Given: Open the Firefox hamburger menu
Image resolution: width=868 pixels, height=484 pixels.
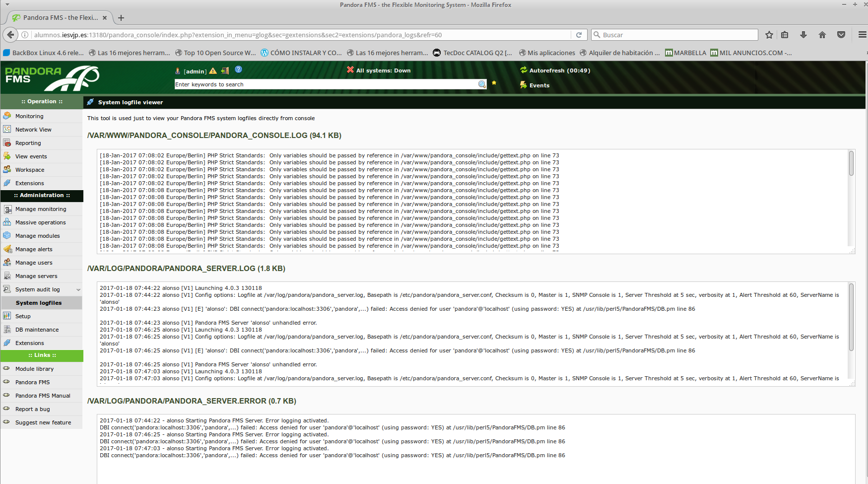Looking at the screenshot, I should pyautogui.click(x=862, y=35).
